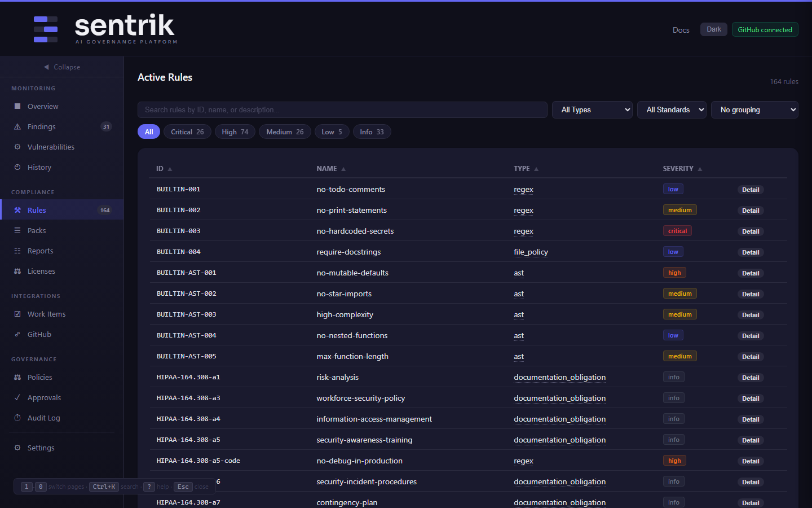Click the History clock icon
The width and height of the screenshot is (812, 508).
17,167
